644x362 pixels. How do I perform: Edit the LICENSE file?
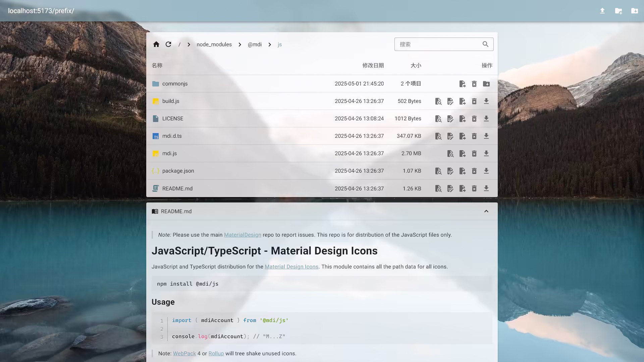450,119
